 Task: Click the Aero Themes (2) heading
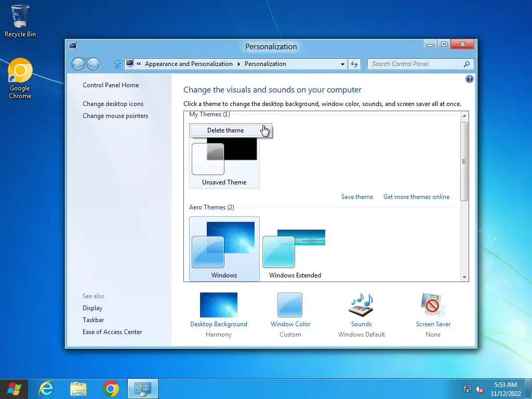(211, 207)
